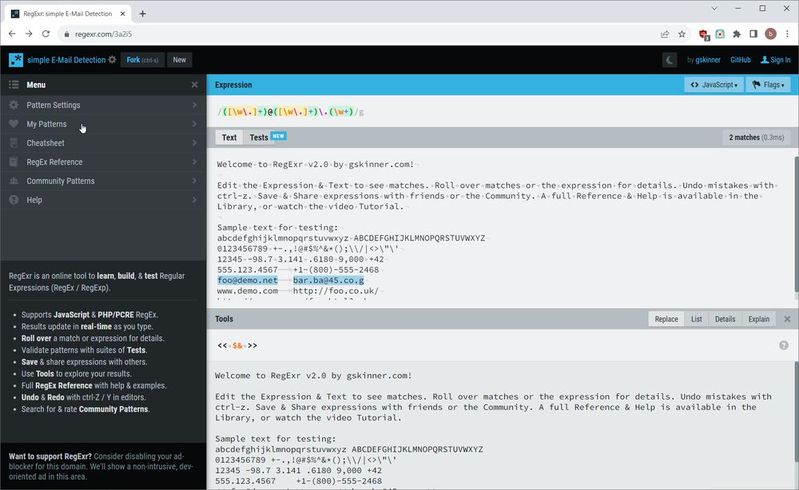Open the Chrome profile avatar
The image size is (799, 490).
tap(770, 34)
